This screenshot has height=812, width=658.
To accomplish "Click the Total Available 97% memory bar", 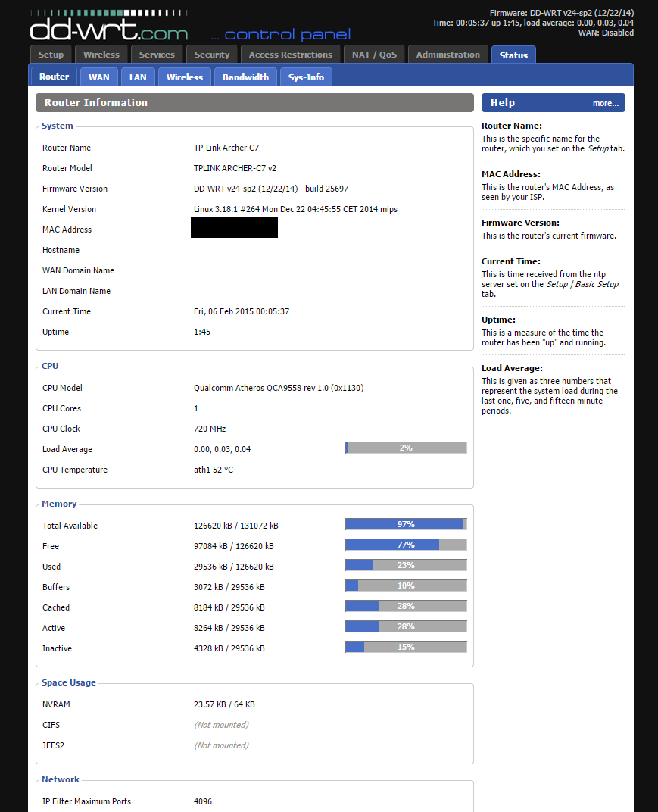I will pyautogui.click(x=406, y=524).
